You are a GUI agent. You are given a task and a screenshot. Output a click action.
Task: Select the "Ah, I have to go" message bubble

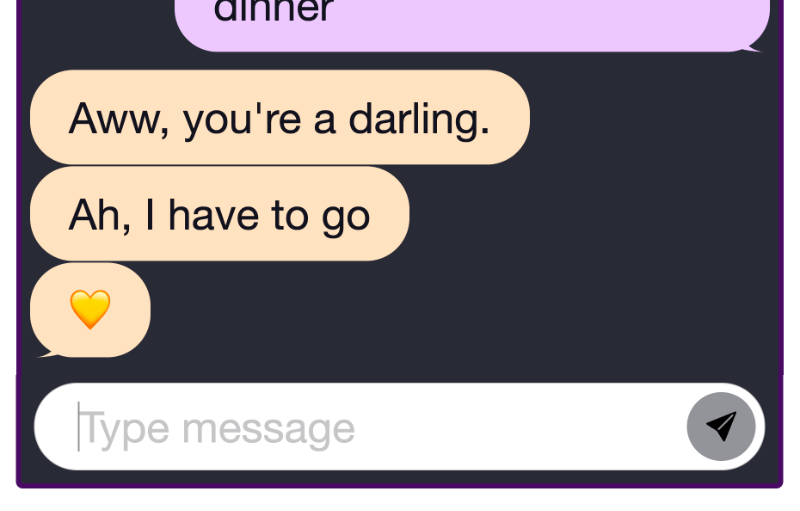[x=219, y=214]
